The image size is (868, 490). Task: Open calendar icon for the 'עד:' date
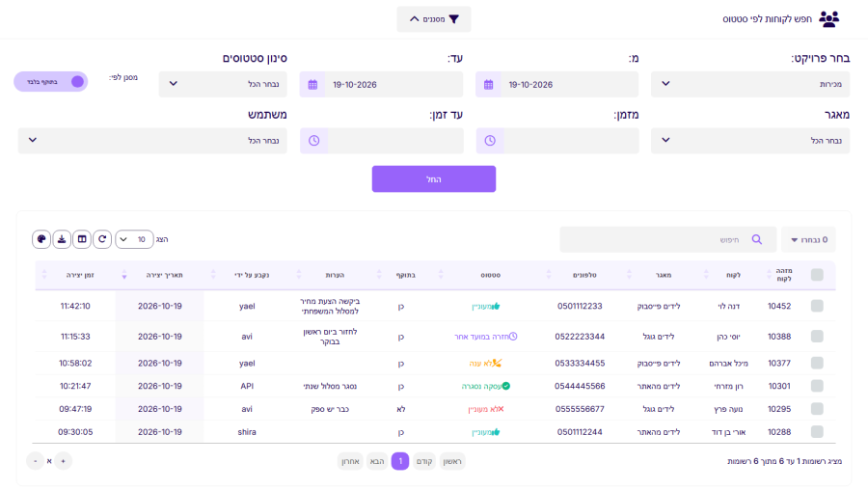tap(312, 85)
